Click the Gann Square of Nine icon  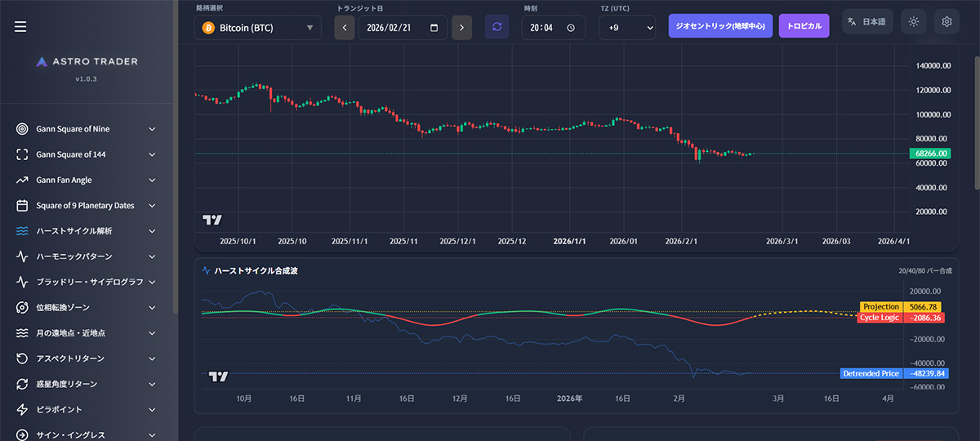(22, 129)
